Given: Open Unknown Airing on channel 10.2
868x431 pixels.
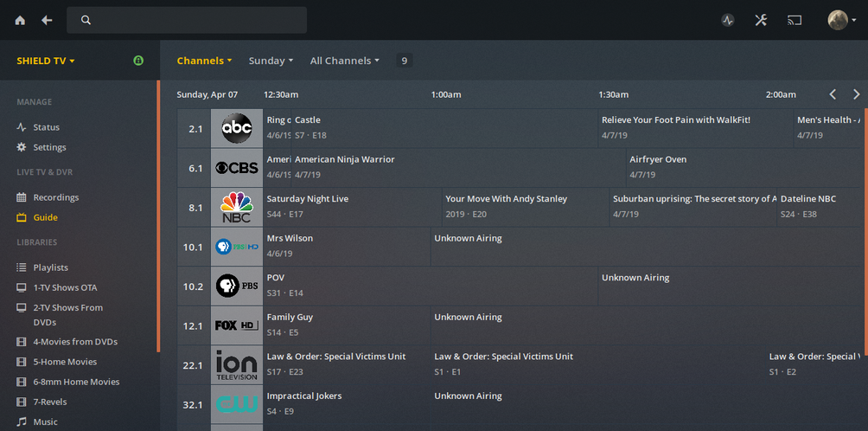Looking at the screenshot, I should [731, 286].
